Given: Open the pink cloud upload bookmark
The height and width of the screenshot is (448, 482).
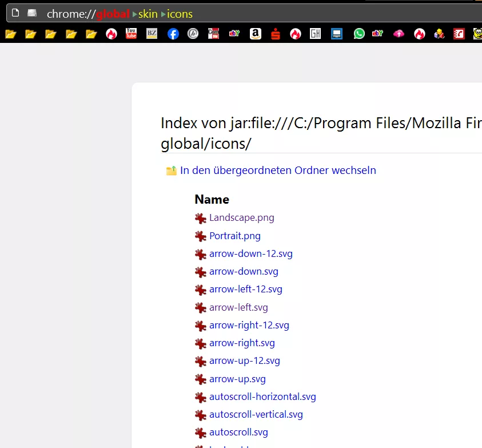Looking at the screenshot, I should point(399,34).
